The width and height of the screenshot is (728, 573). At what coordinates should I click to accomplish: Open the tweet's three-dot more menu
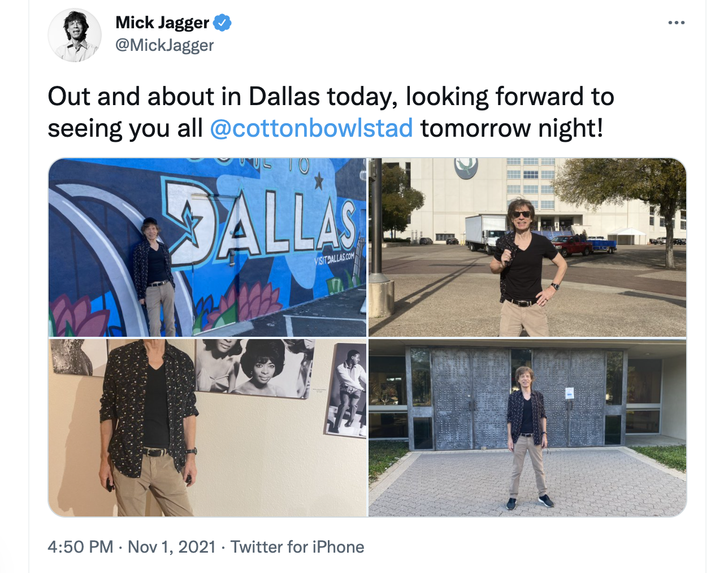click(676, 23)
